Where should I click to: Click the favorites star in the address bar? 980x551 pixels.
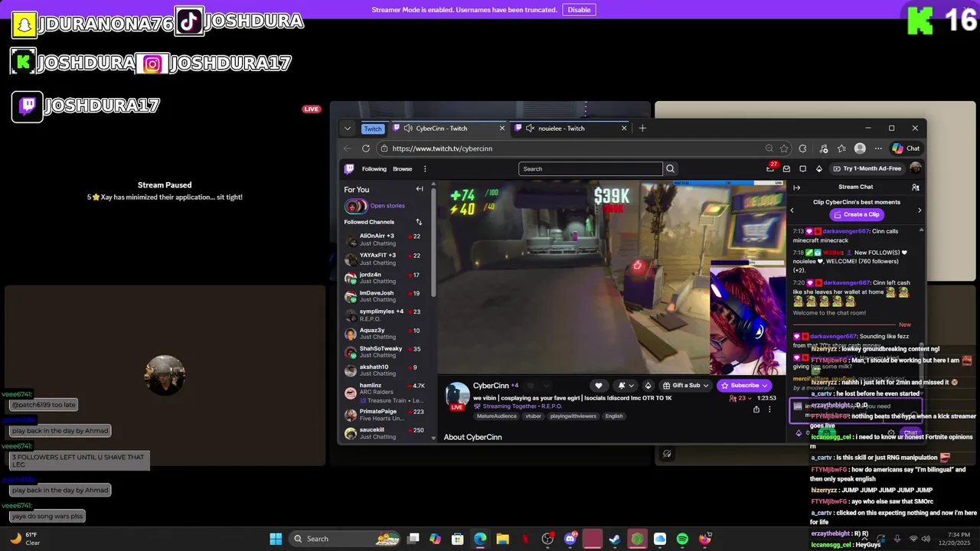784,148
